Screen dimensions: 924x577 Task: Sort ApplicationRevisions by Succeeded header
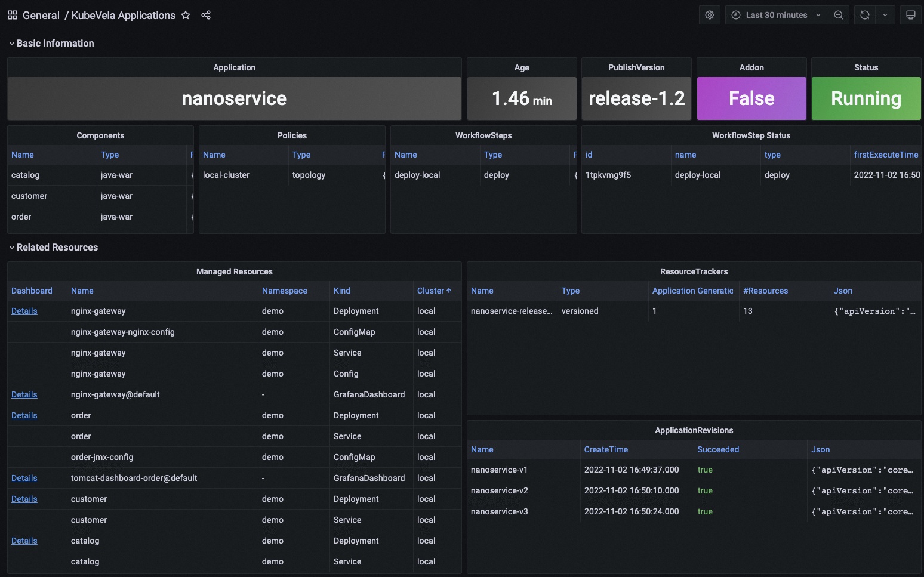718,449
